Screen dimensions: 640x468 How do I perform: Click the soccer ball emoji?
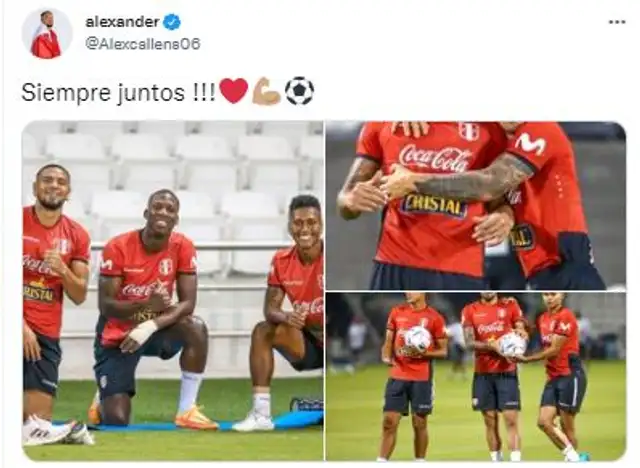(299, 91)
